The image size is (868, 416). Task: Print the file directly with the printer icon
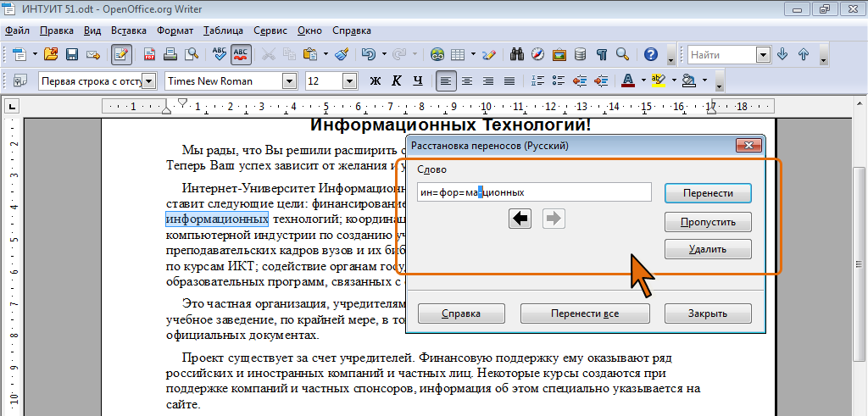pos(170,54)
